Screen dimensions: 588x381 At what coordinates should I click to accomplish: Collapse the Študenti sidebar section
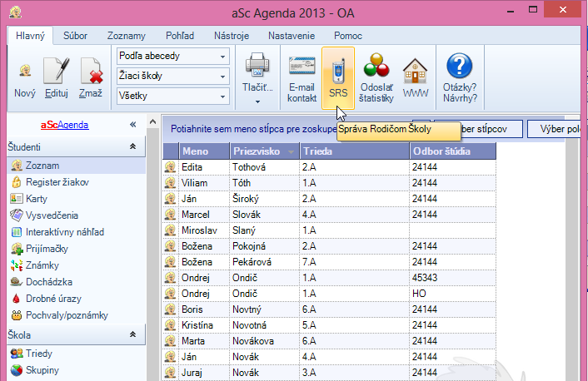click(132, 146)
